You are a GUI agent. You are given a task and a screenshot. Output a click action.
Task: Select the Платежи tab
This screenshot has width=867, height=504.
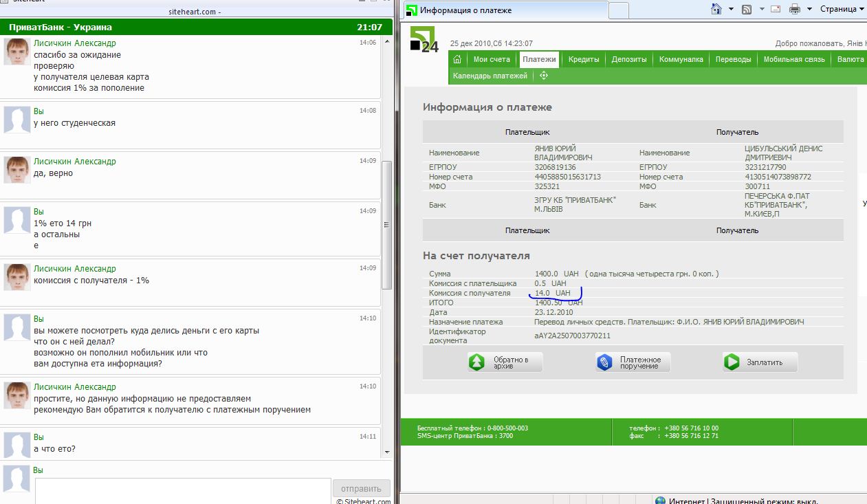point(539,59)
